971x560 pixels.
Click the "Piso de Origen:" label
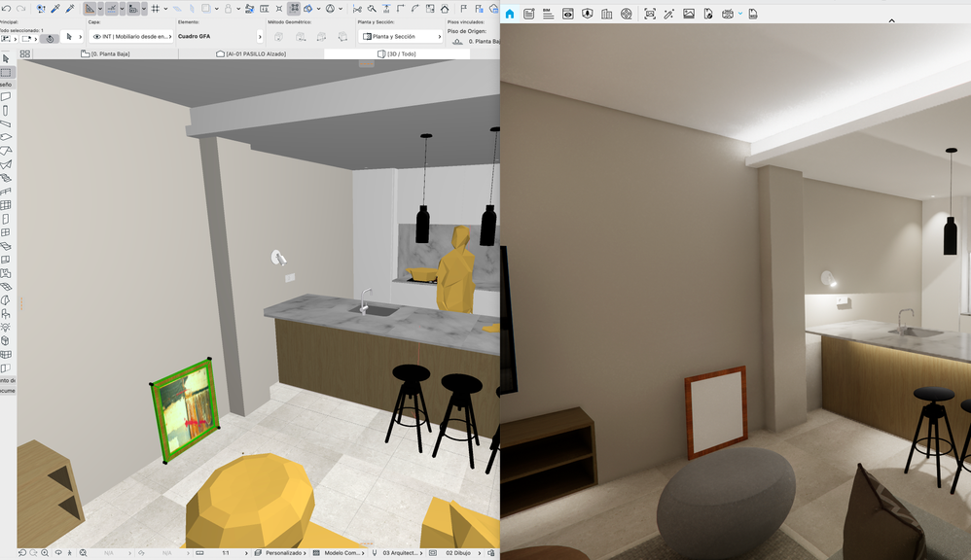[x=466, y=31]
